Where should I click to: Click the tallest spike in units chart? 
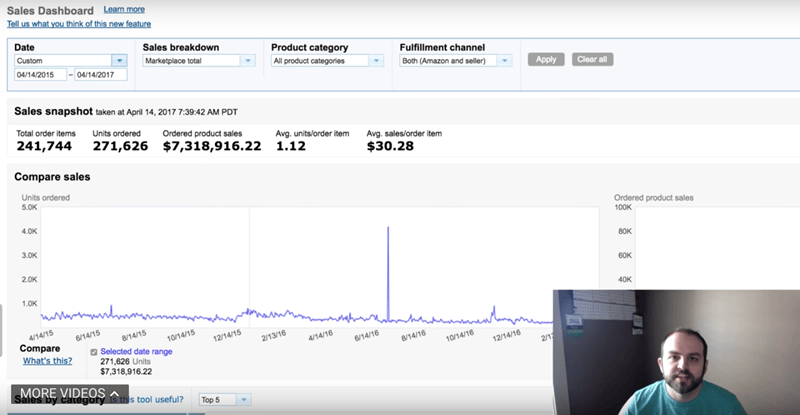coord(388,229)
